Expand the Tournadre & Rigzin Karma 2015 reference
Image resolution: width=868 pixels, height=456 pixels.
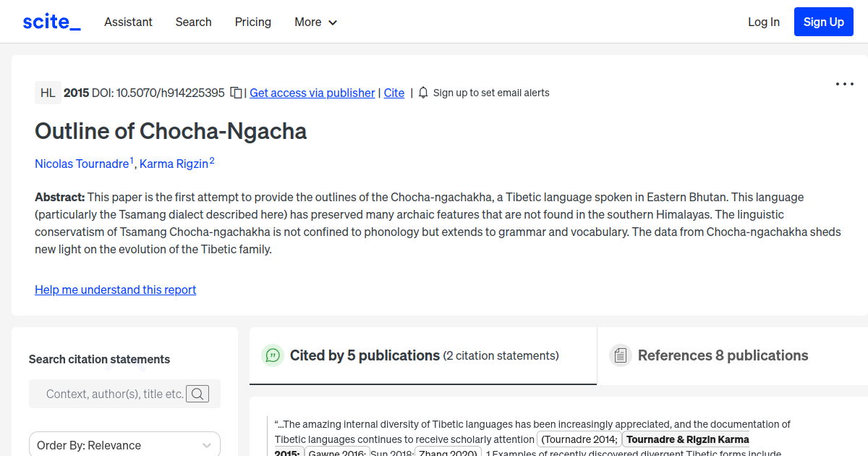tap(686, 439)
